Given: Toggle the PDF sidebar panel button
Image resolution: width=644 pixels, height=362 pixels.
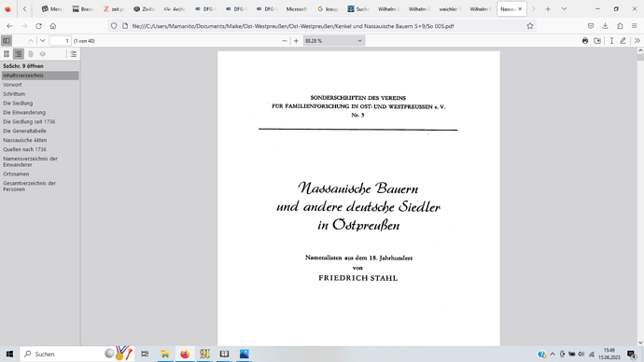Looking at the screenshot, I should pos(7,41).
